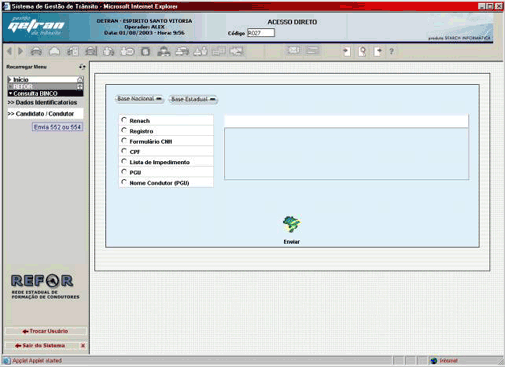Select the CPF radio option
The width and height of the screenshot is (505, 367).
coord(124,151)
